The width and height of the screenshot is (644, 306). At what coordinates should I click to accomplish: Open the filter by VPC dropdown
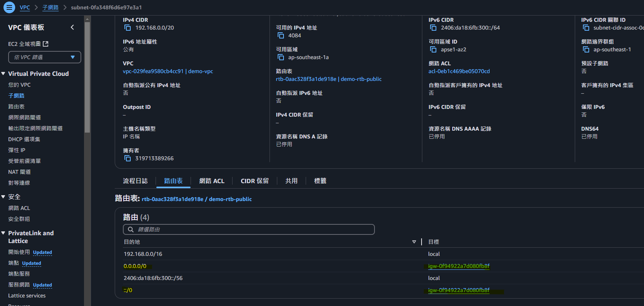point(44,57)
